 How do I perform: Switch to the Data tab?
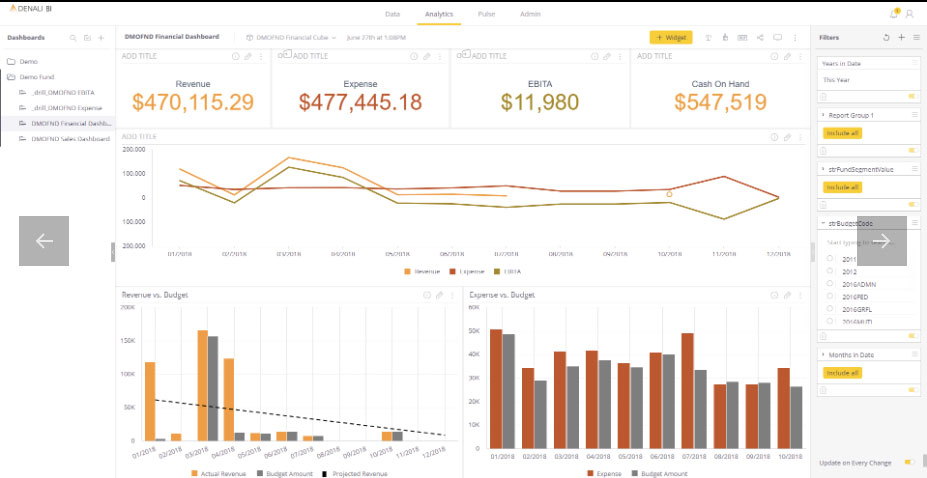tap(392, 14)
